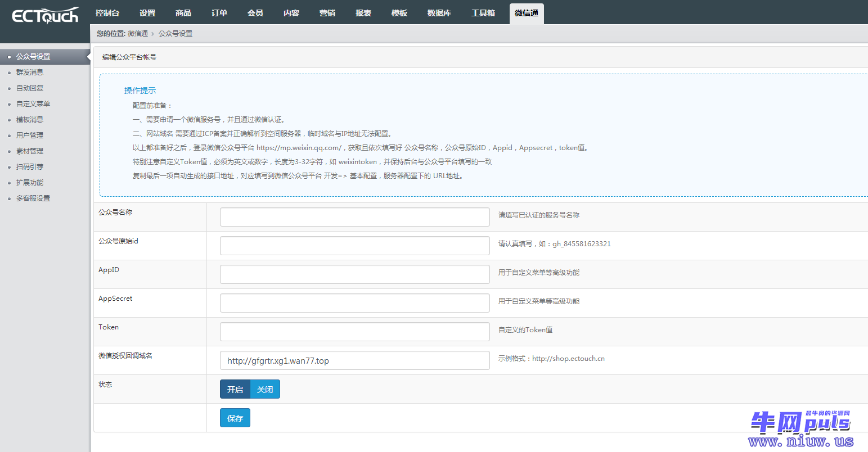The image size is (868, 452).
Task: Open the 设置 menu
Action: coord(147,13)
